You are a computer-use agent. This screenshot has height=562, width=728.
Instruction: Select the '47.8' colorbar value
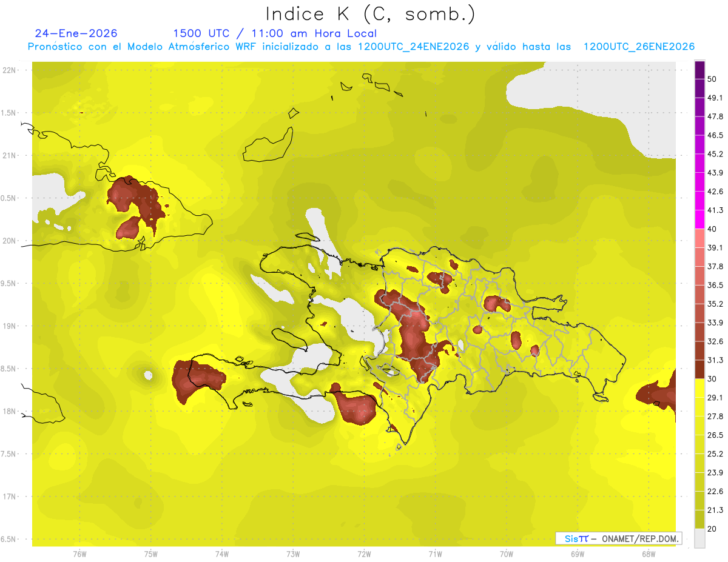pos(715,116)
